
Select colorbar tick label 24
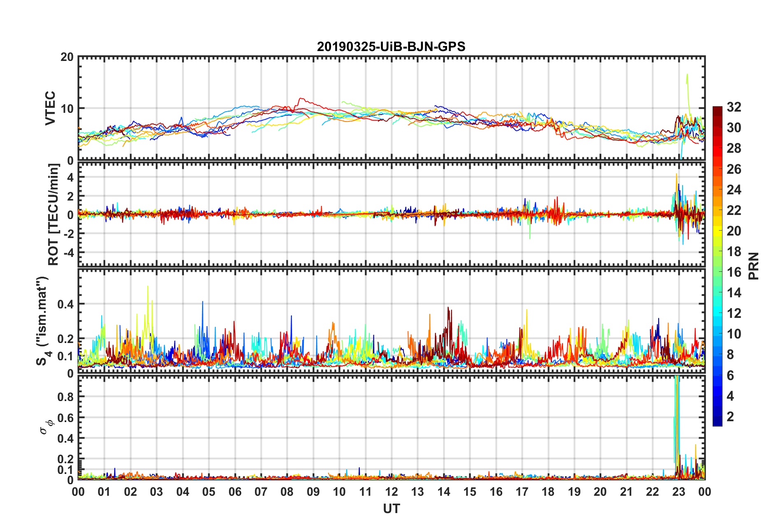click(x=734, y=189)
